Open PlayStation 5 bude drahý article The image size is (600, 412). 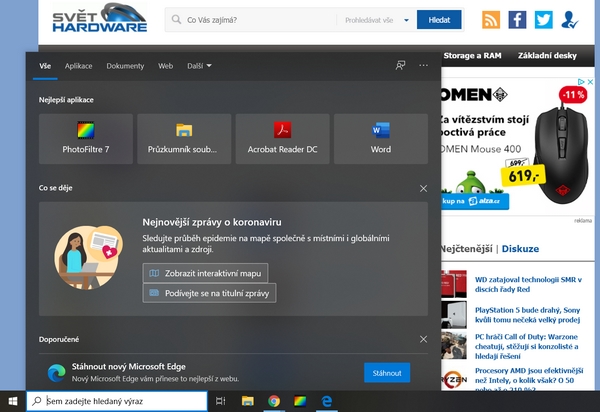click(x=527, y=314)
